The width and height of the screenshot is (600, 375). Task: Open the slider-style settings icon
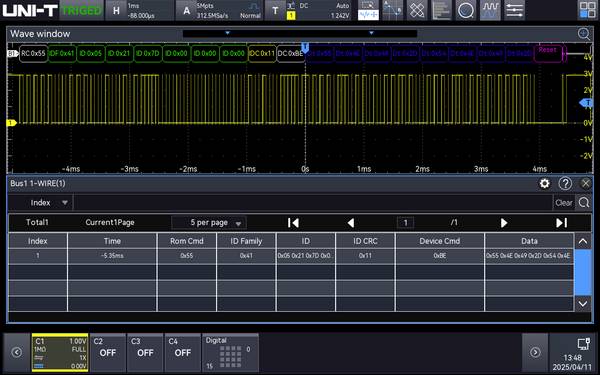pos(515,10)
